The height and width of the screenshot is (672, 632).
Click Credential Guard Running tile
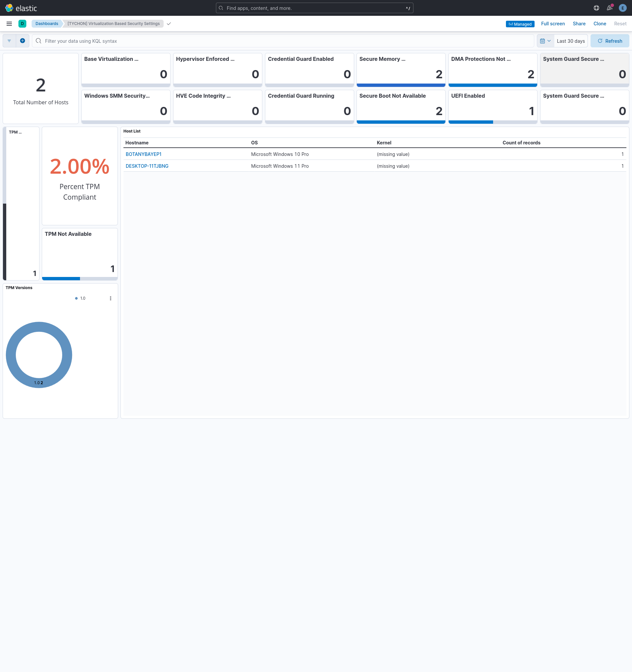(x=309, y=107)
